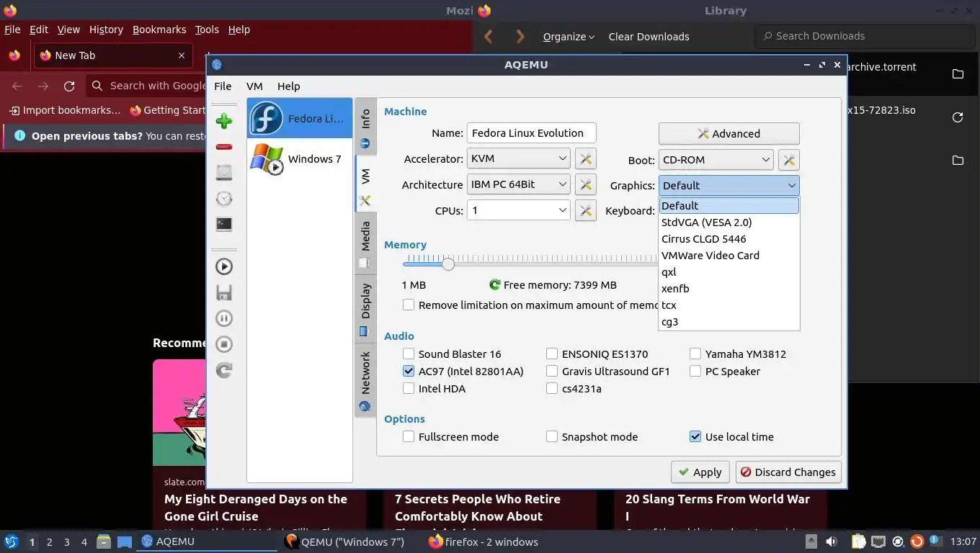The width and height of the screenshot is (980, 553).
Task: Click the volume speaker tray icon
Action: point(832,541)
